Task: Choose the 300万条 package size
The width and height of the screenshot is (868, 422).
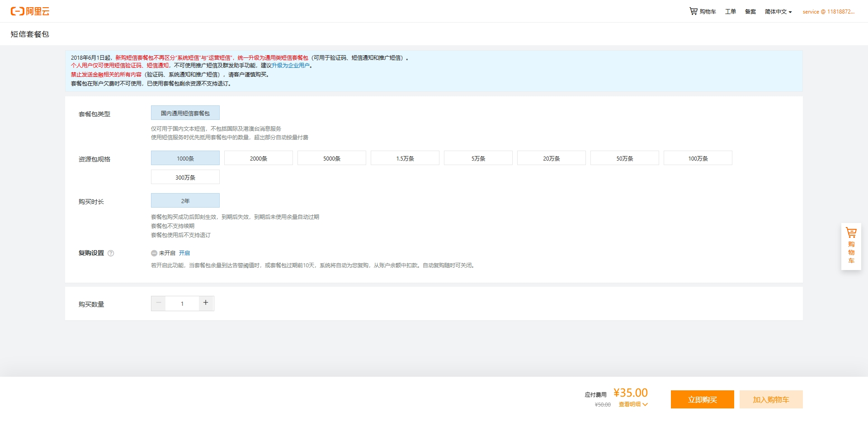Action: click(x=185, y=177)
